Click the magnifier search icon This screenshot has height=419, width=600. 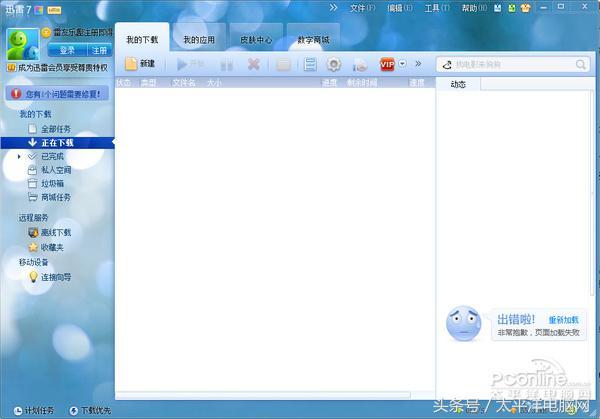pos(580,65)
